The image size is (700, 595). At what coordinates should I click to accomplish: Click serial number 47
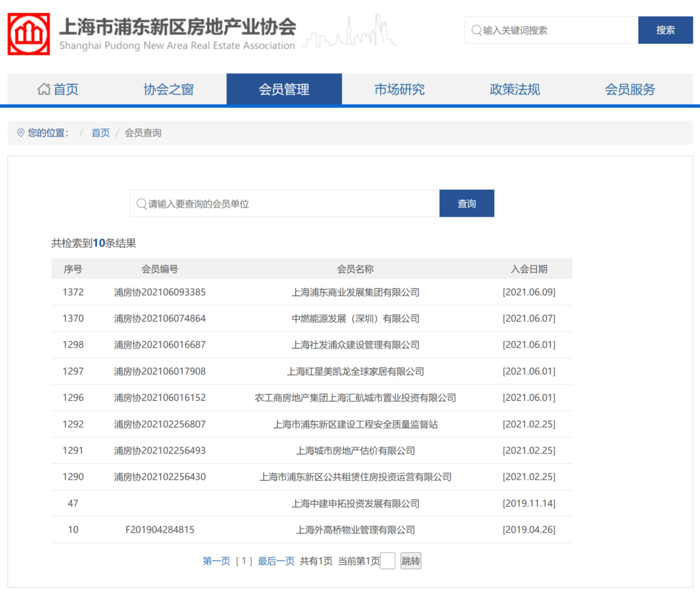pyautogui.click(x=73, y=503)
